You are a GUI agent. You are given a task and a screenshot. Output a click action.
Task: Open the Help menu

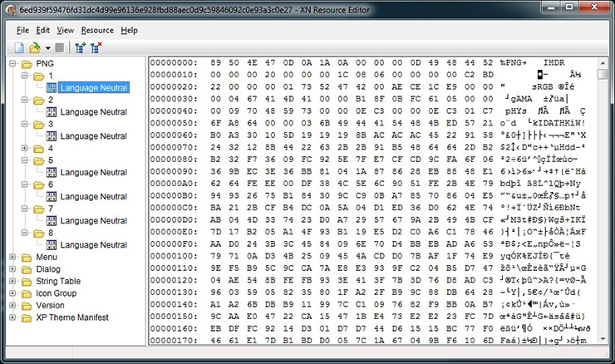pos(129,30)
